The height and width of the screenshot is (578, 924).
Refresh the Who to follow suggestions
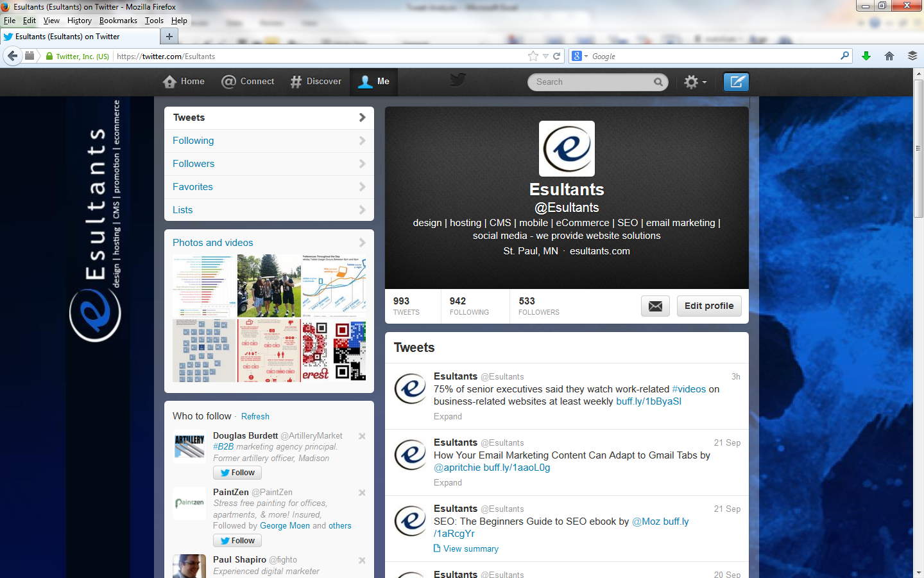pyautogui.click(x=255, y=416)
